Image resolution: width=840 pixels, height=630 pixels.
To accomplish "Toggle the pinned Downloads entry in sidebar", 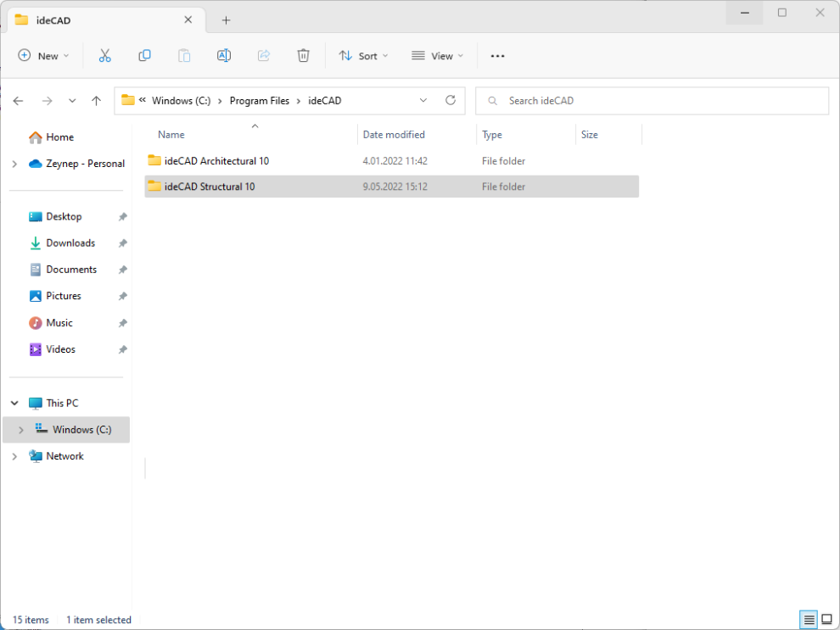I will pos(123,243).
